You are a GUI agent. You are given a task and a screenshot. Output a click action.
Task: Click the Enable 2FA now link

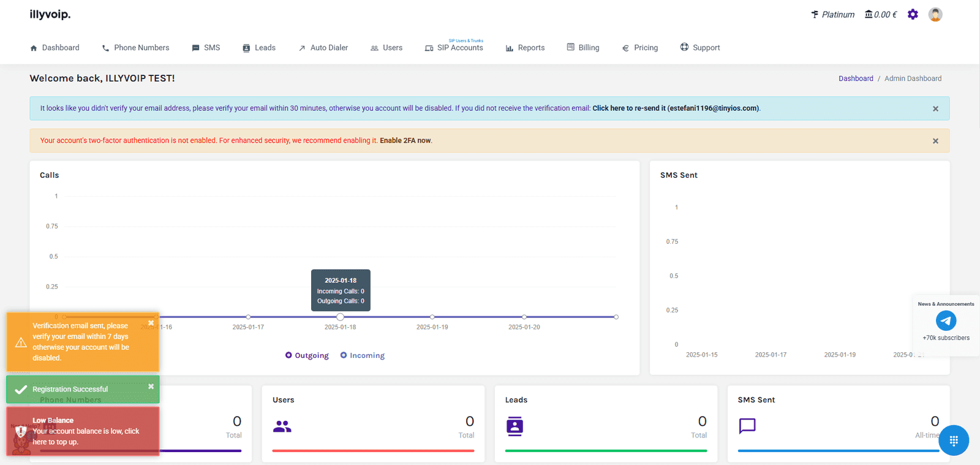(405, 141)
